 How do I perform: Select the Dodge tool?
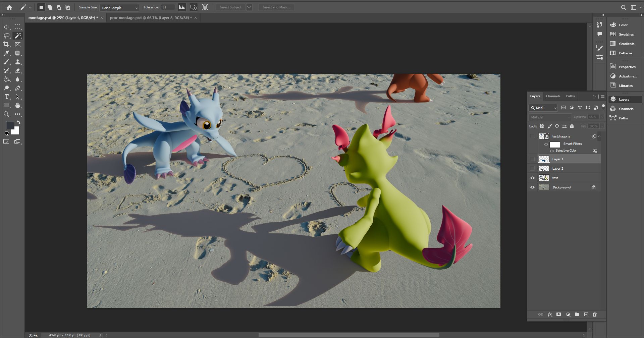coord(6,88)
